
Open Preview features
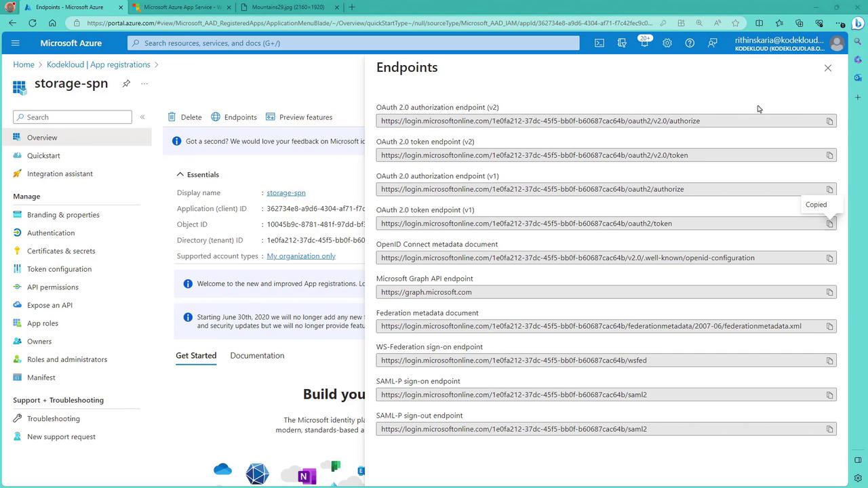click(299, 117)
